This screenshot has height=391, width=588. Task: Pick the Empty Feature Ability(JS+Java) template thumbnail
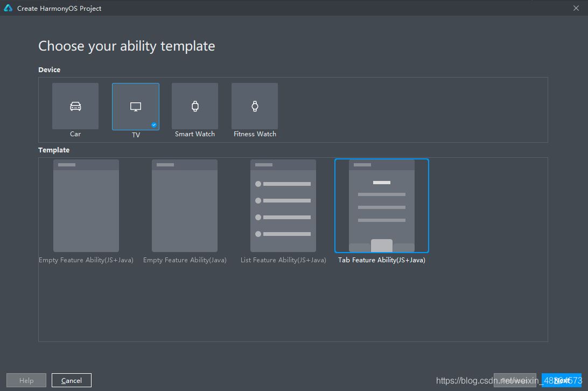click(x=86, y=206)
